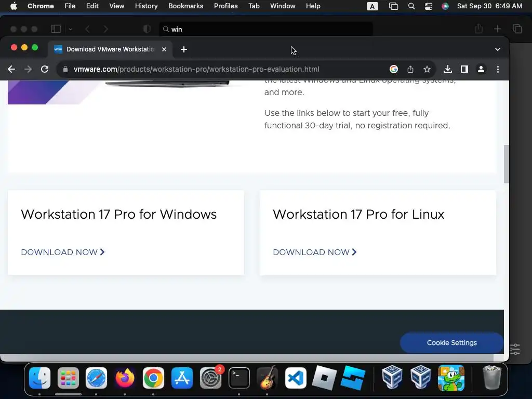Open Visual Studio Code from the Dock
This screenshot has height=399, width=532.
click(296, 378)
